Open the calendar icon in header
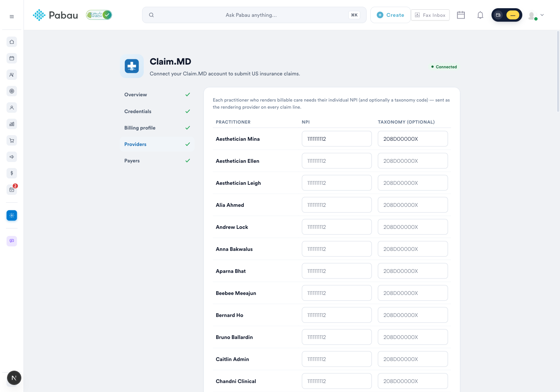The image size is (560, 392). (461, 15)
